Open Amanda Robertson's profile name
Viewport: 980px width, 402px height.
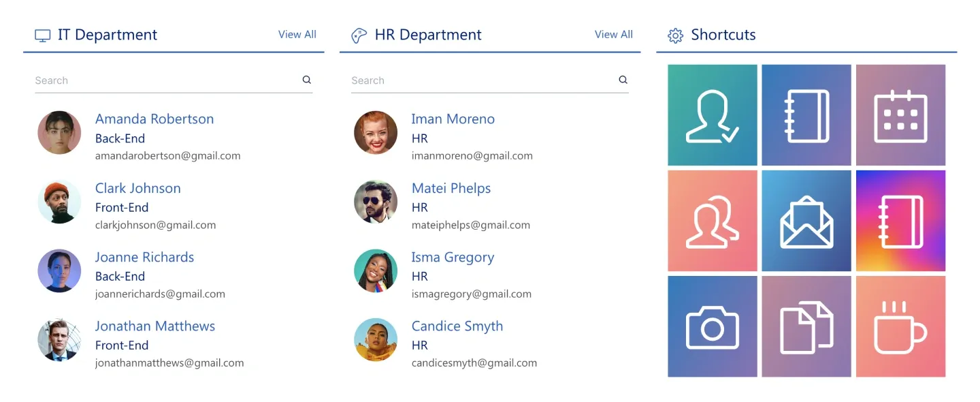(x=154, y=119)
